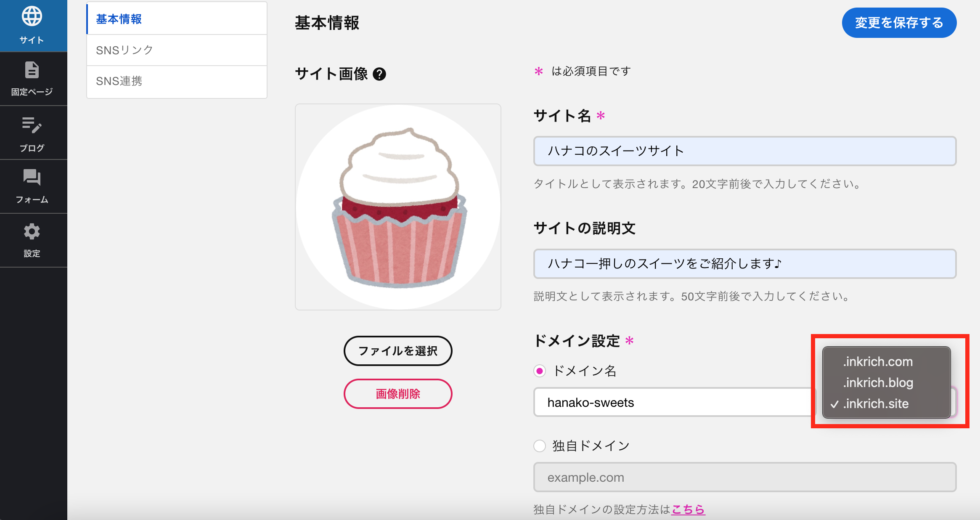Viewport: 980px width, 520px height.
Task: Switch to the SNS連携 tab
Action: [x=177, y=81]
